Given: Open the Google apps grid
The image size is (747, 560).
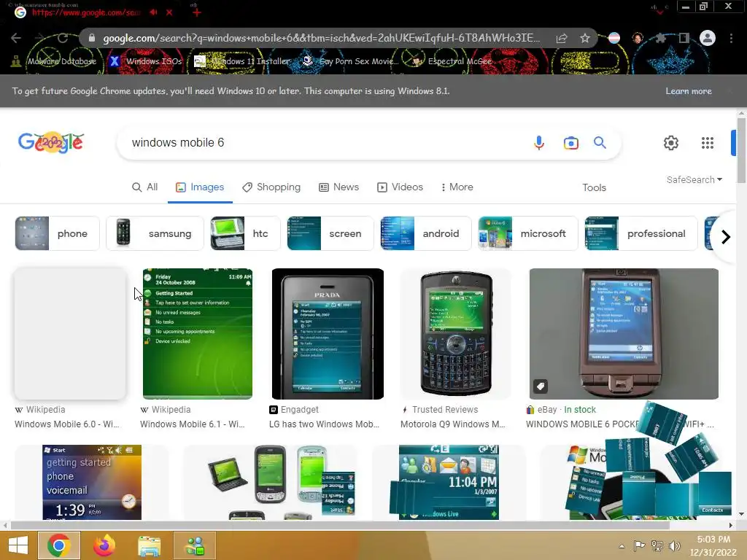Looking at the screenshot, I should click(708, 143).
